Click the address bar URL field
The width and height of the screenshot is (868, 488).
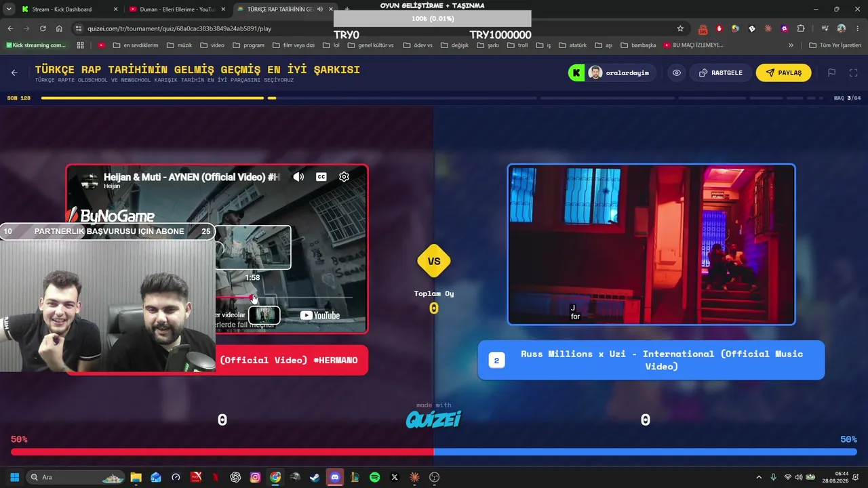tap(380, 28)
